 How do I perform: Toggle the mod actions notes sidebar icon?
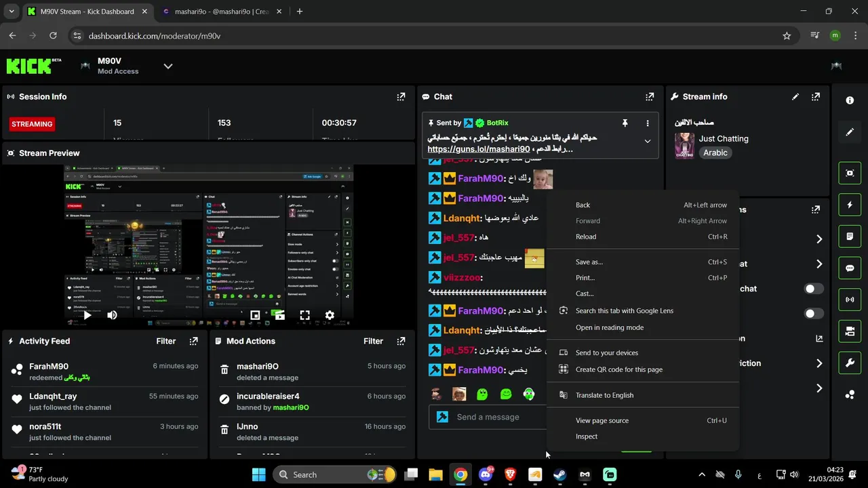pos(850,237)
